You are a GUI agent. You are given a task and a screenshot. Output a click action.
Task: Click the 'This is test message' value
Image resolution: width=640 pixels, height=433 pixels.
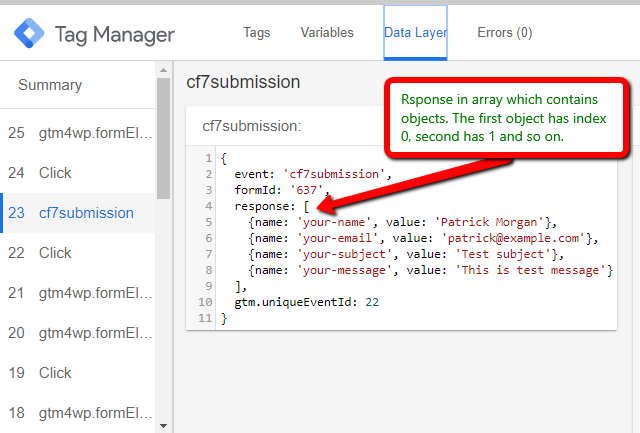pos(531,270)
